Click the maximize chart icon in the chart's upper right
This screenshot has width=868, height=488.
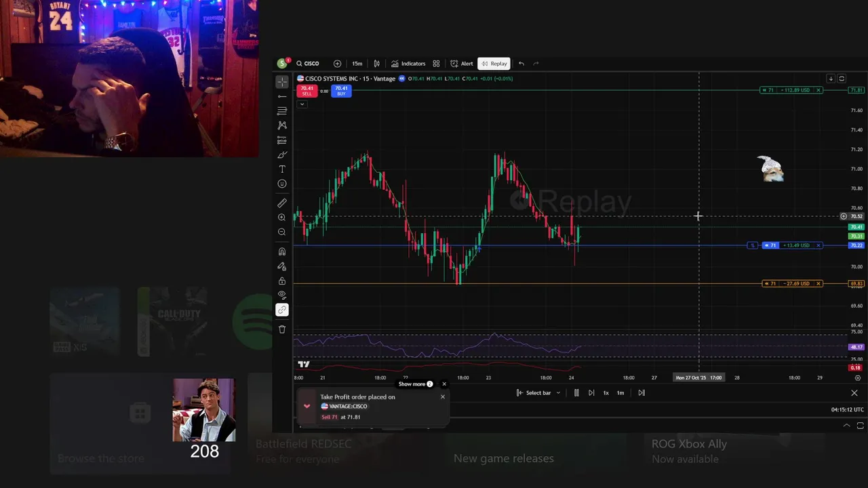coord(842,79)
